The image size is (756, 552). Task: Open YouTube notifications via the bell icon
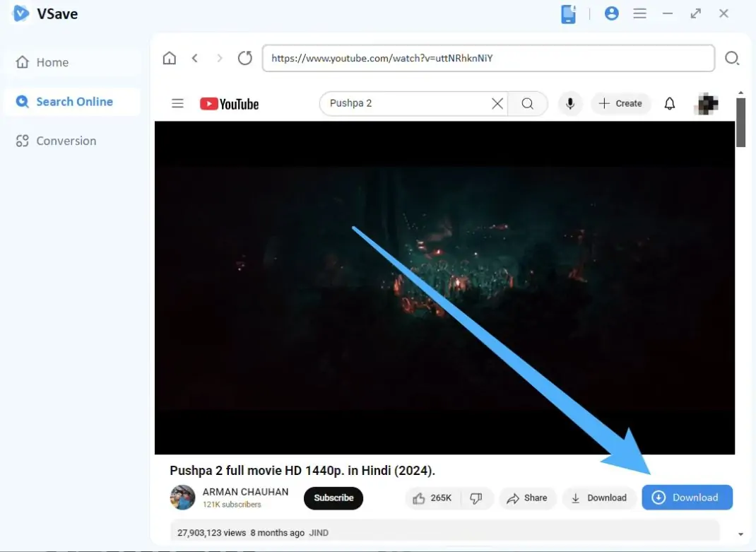pos(669,103)
